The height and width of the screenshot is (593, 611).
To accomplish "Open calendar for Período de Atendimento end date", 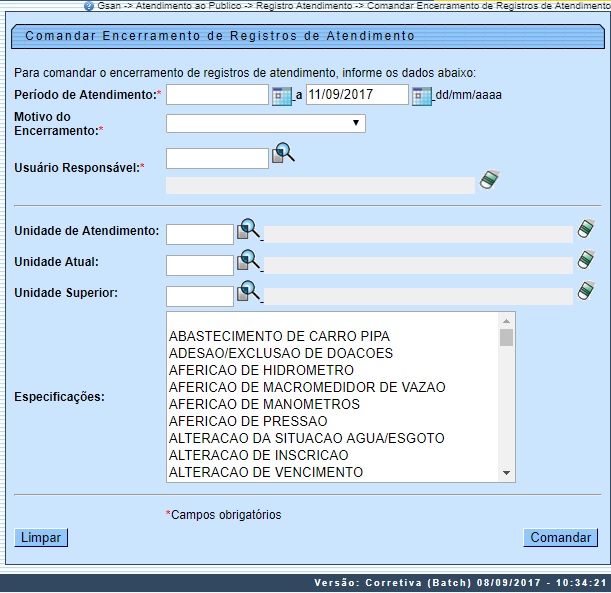I will [x=422, y=96].
